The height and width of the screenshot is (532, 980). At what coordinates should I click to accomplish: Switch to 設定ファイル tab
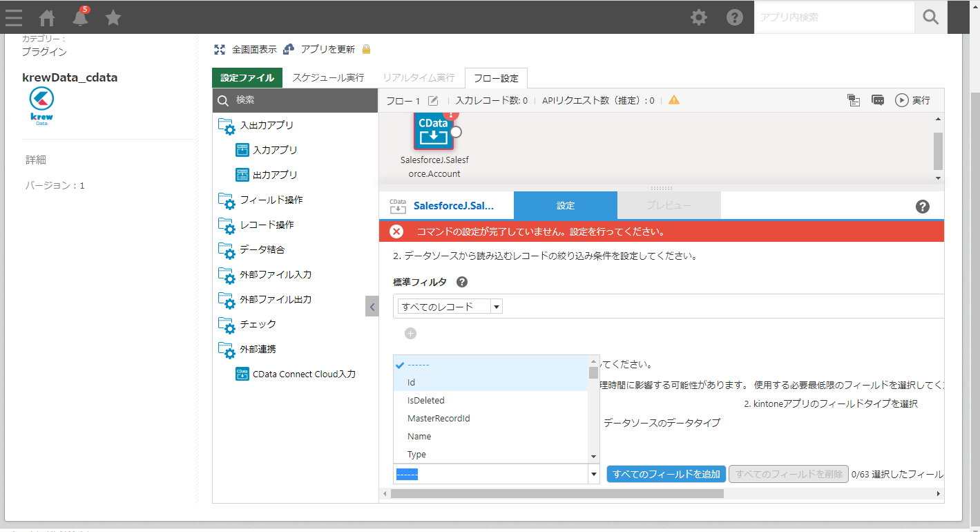pos(248,78)
